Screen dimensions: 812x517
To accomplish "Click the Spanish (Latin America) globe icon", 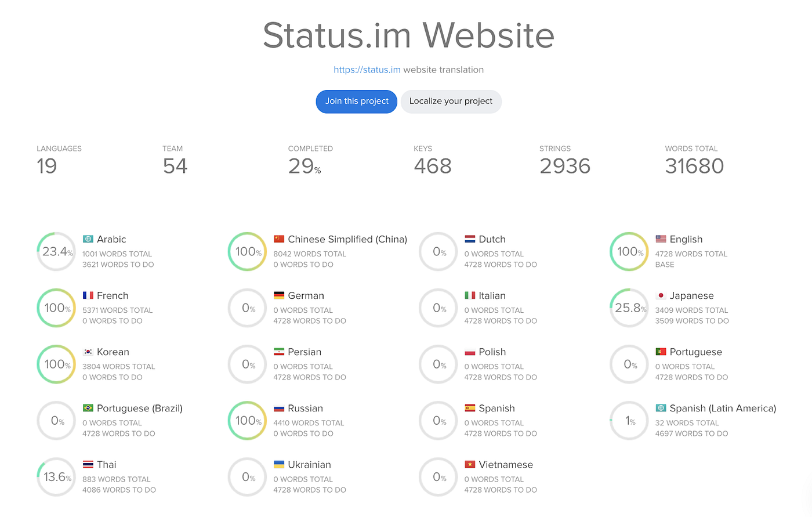I will click(x=661, y=408).
